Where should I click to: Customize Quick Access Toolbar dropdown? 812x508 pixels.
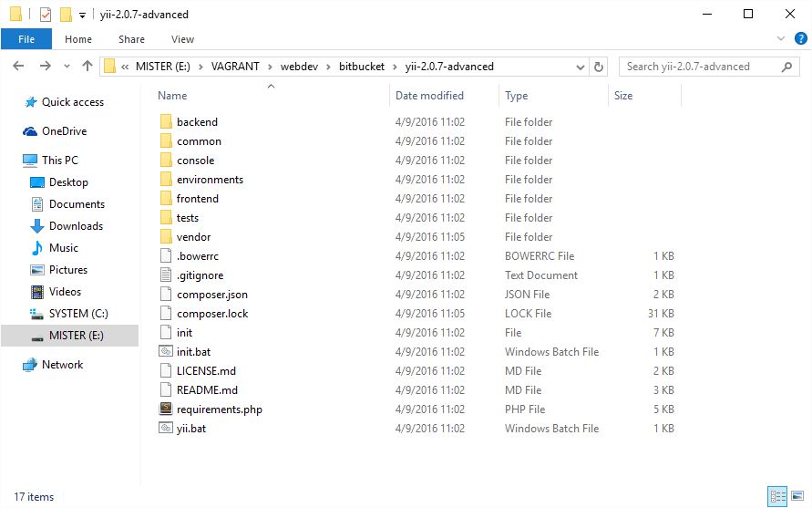[x=82, y=16]
